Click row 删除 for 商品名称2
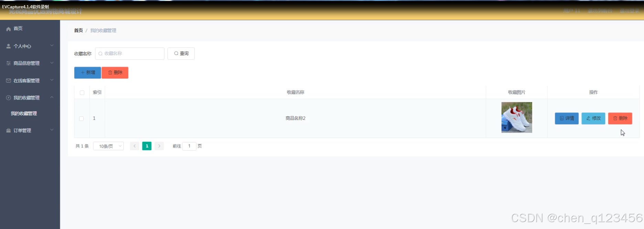This screenshot has height=229, width=644. tap(620, 118)
